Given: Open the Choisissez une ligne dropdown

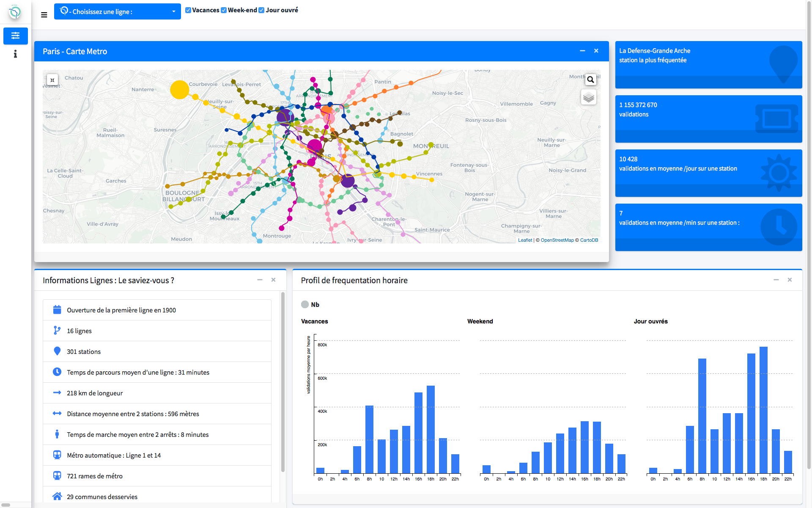Looking at the screenshot, I should pyautogui.click(x=117, y=11).
